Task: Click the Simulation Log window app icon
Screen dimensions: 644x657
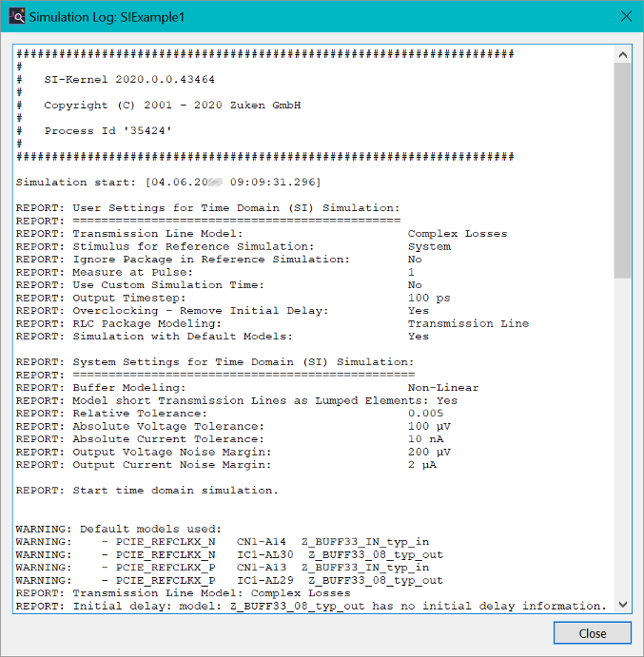Action: pyautogui.click(x=16, y=17)
